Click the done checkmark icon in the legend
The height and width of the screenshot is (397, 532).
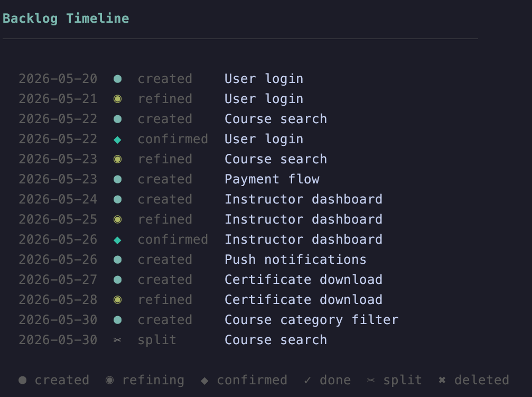click(307, 380)
